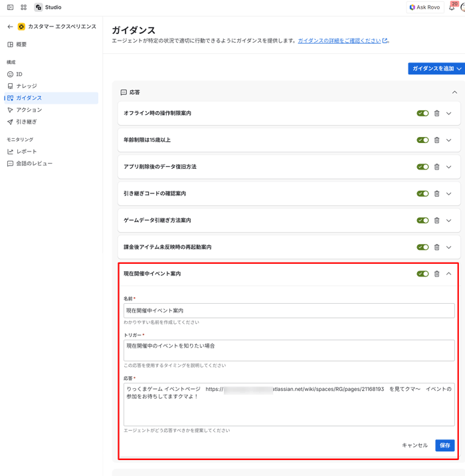465x476 pixels.
Task: Open 概要 in the sidebar
Action: click(51, 45)
